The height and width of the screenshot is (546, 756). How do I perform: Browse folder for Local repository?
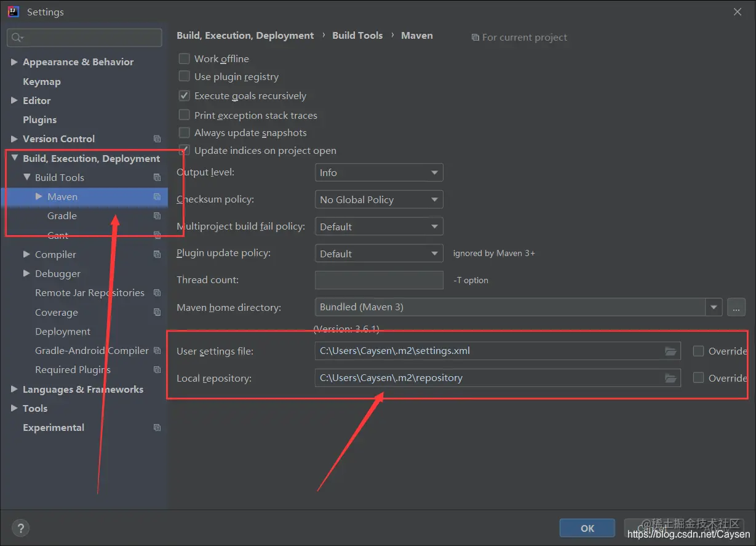670,378
